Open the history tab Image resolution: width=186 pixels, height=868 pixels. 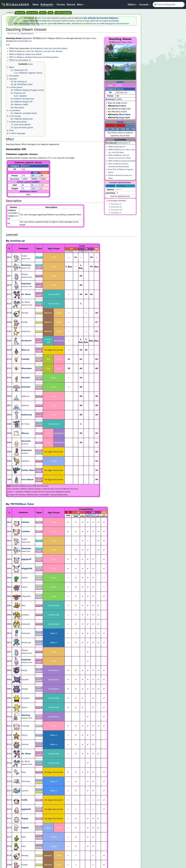click(43, 13)
